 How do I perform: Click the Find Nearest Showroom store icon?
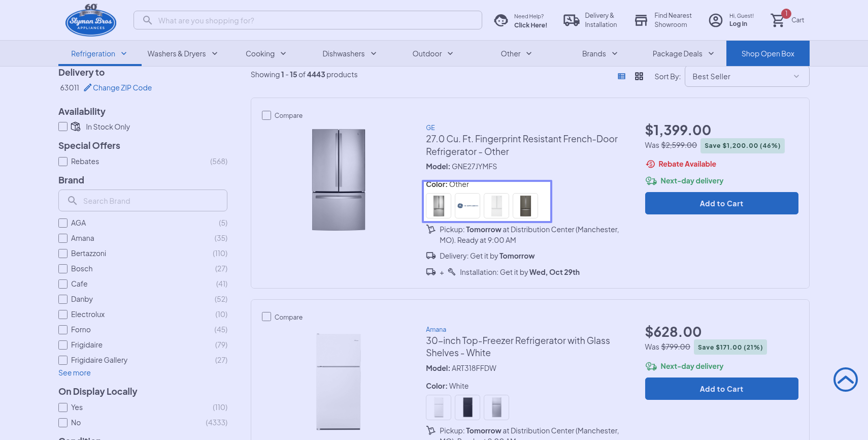pos(641,20)
